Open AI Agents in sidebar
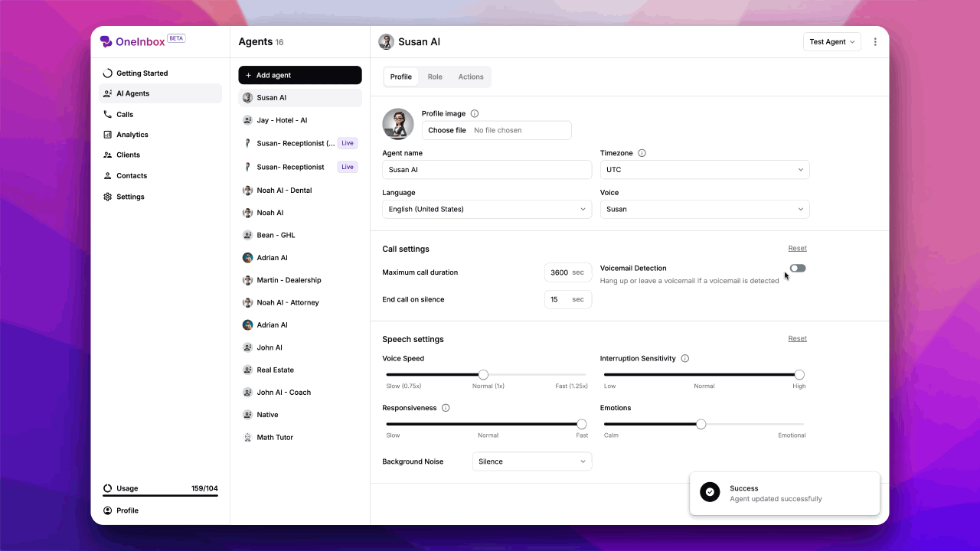Image resolution: width=980 pixels, height=551 pixels. click(x=161, y=93)
